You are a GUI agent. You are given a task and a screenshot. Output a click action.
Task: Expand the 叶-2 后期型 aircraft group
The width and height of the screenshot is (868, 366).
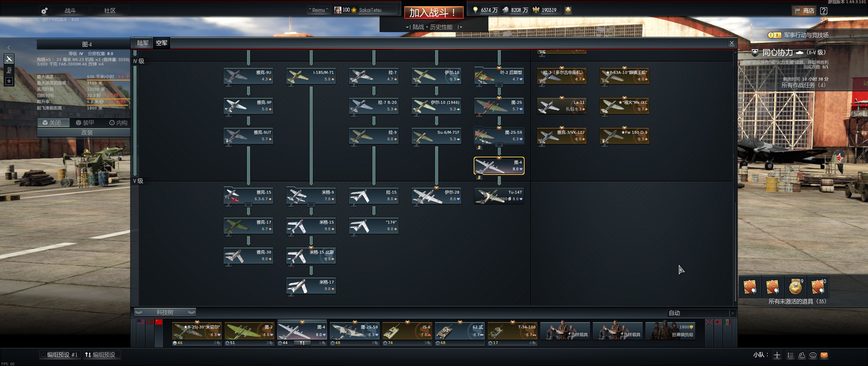(499, 85)
